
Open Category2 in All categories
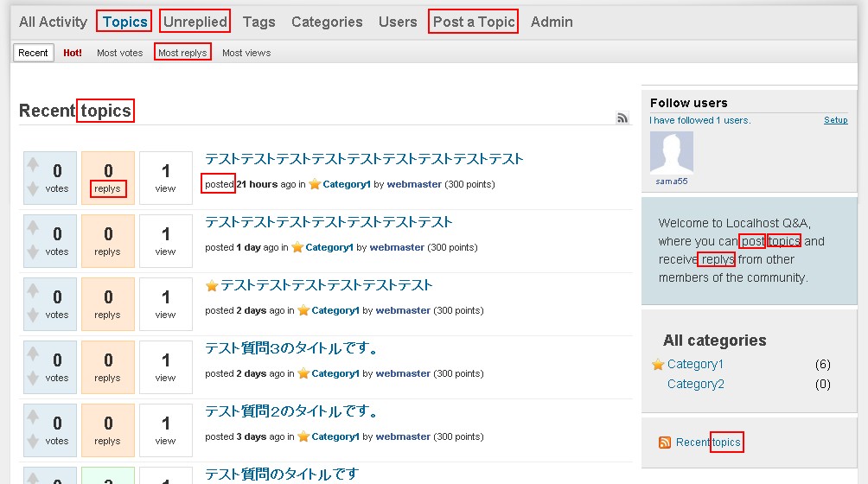coord(695,384)
